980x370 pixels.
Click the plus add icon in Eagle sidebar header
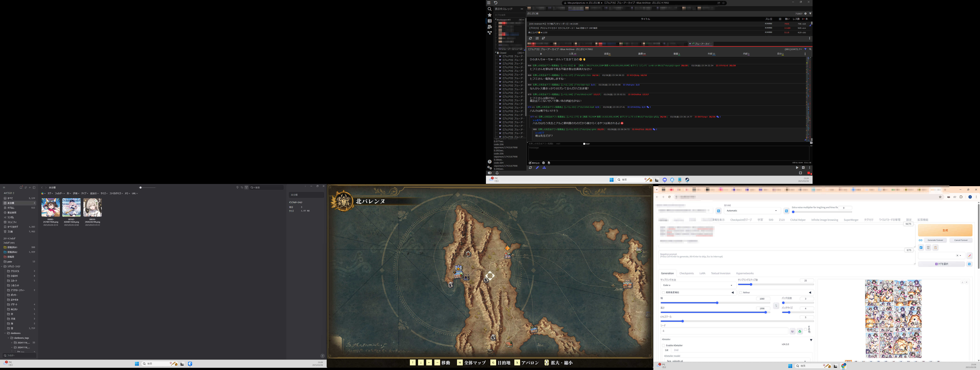(x=30, y=188)
